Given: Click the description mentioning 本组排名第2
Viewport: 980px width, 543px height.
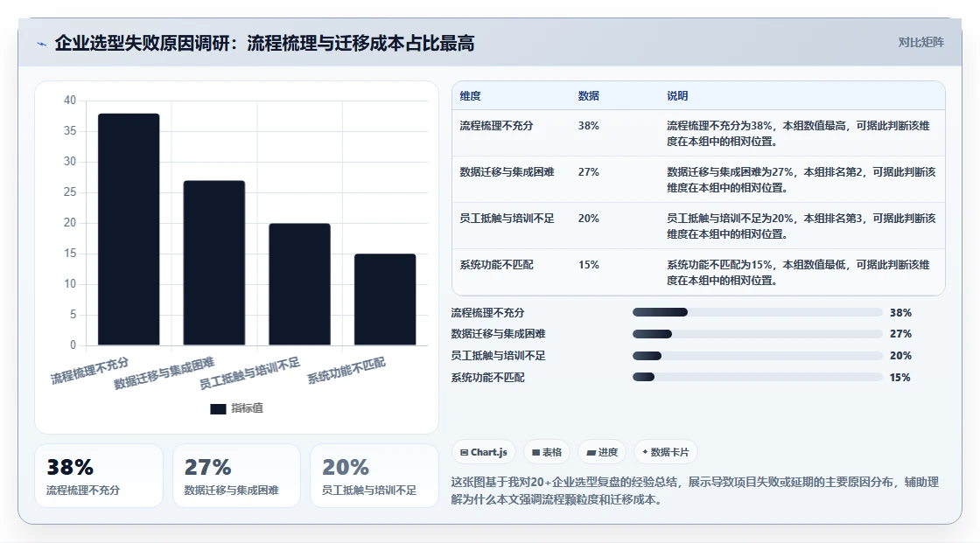Looking at the screenshot, I should 801,179.
